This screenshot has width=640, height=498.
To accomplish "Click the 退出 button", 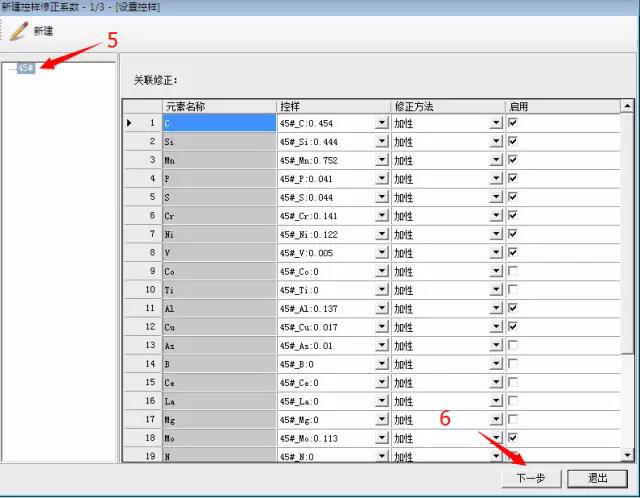I will (597, 478).
